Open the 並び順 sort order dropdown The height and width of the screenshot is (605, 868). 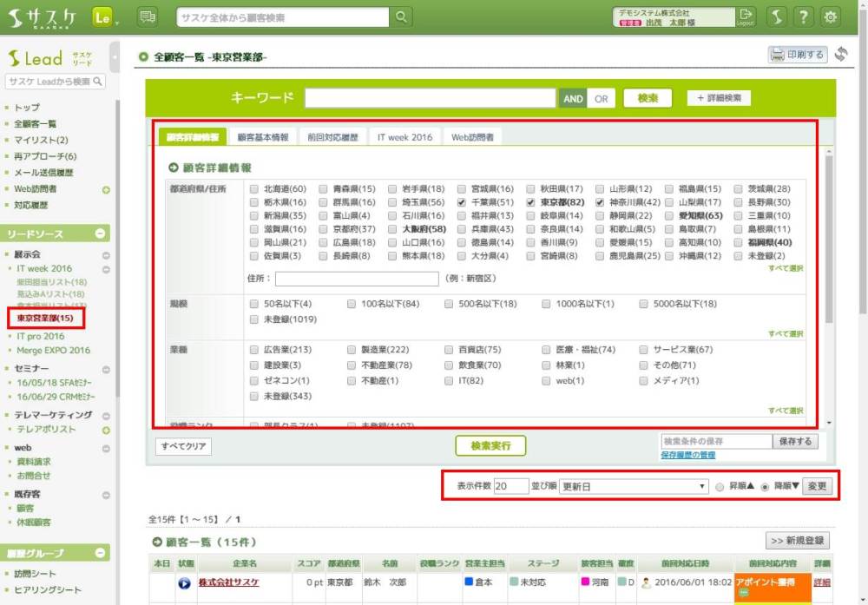(x=634, y=486)
